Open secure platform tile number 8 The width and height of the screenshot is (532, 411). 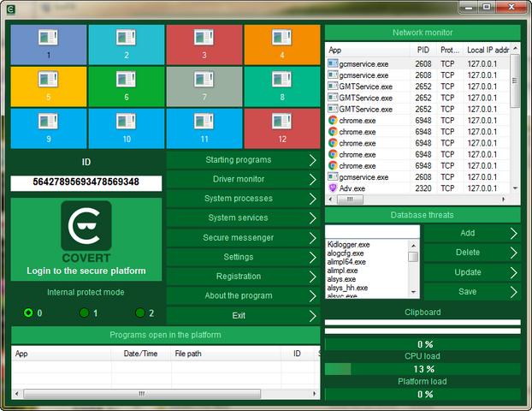pyautogui.click(x=282, y=86)
